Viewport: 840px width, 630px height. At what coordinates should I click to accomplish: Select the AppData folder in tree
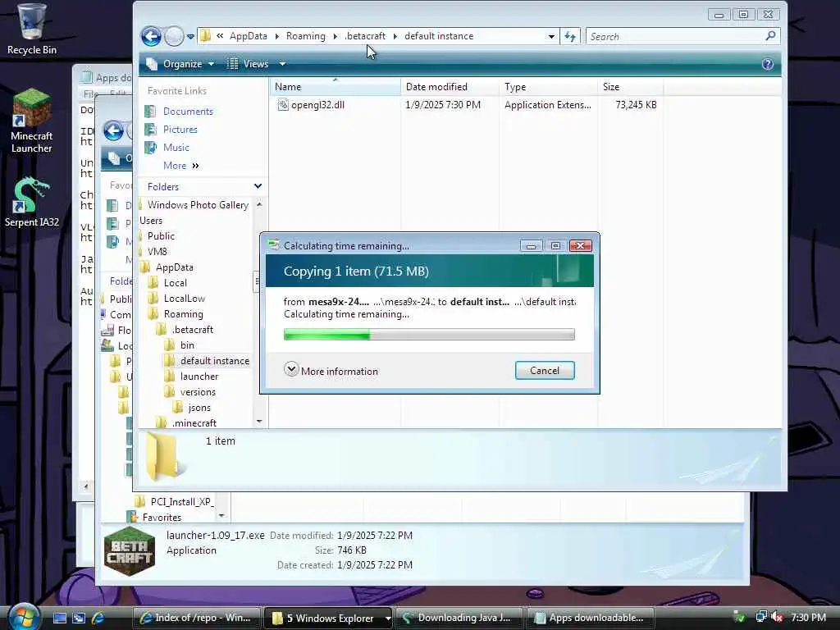tap(174, 267)
